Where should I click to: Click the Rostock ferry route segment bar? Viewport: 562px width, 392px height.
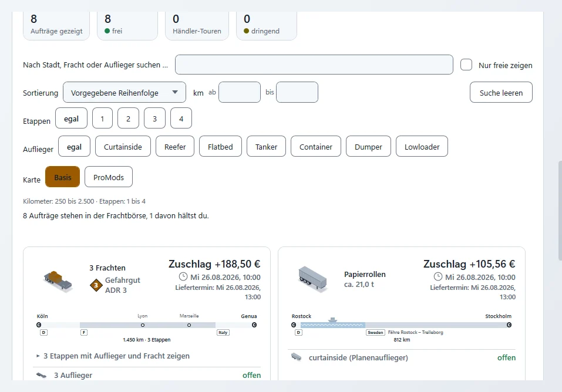coord(332,325)
